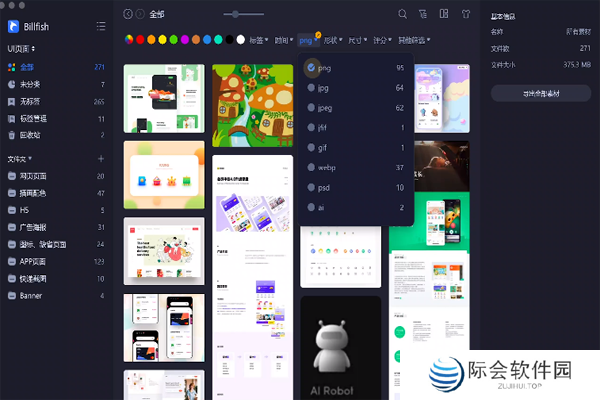Click the button below file size info

540,92
